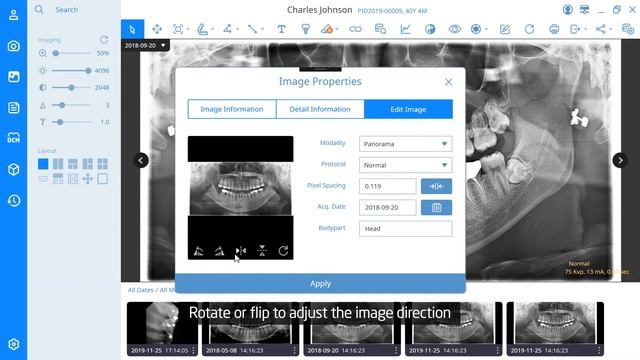
Task: Open the Protocol dropdown showing Normal
Action: click(405, 165)
